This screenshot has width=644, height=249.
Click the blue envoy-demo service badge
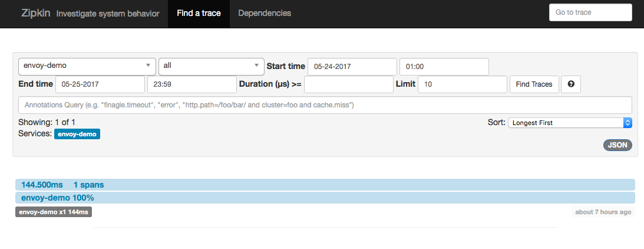pos(77,134)
